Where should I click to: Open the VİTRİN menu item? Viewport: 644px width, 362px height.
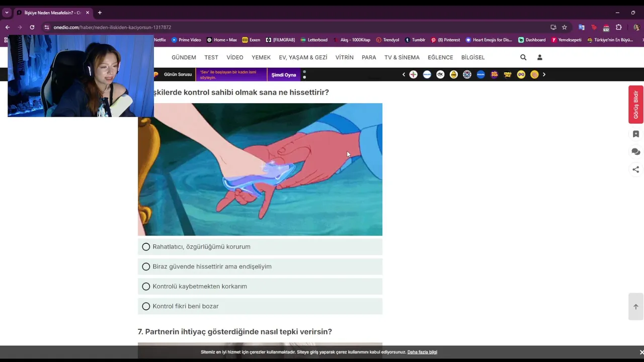point(345,57)
